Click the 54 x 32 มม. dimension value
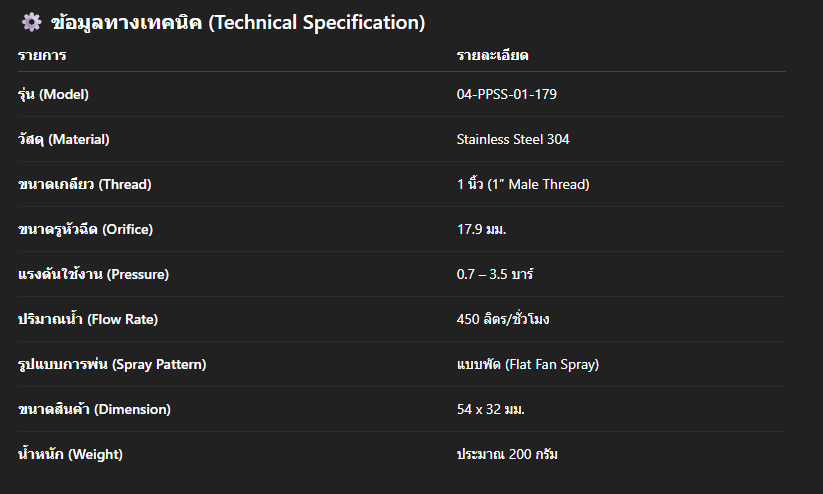The height and width of the screenshot is (494, 823). (491, 410)
